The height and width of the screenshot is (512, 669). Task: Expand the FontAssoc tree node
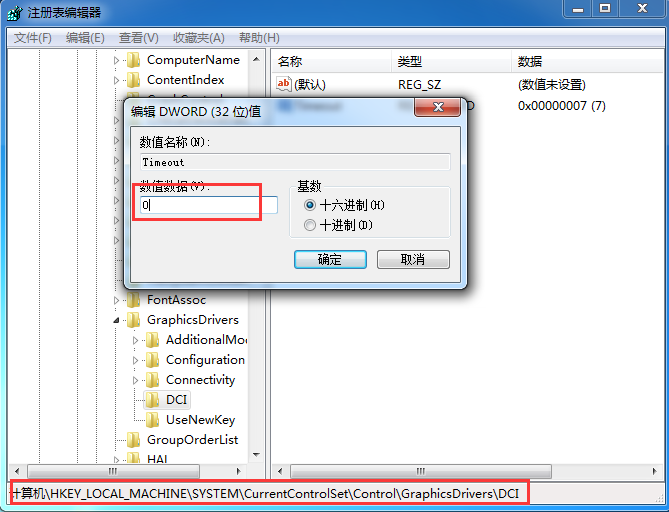pyautogui.click(x=116, y=300)
